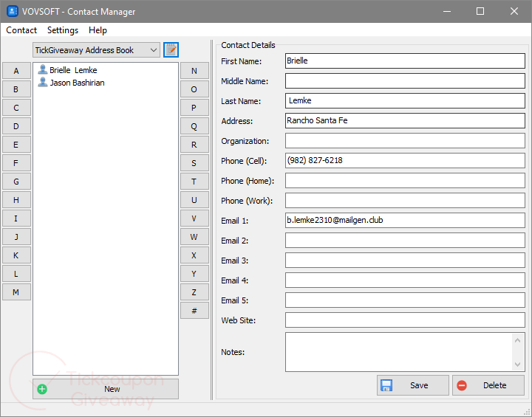
Task: Click the person icon beside Brielle Lemke
Action: tap(42, 69)
